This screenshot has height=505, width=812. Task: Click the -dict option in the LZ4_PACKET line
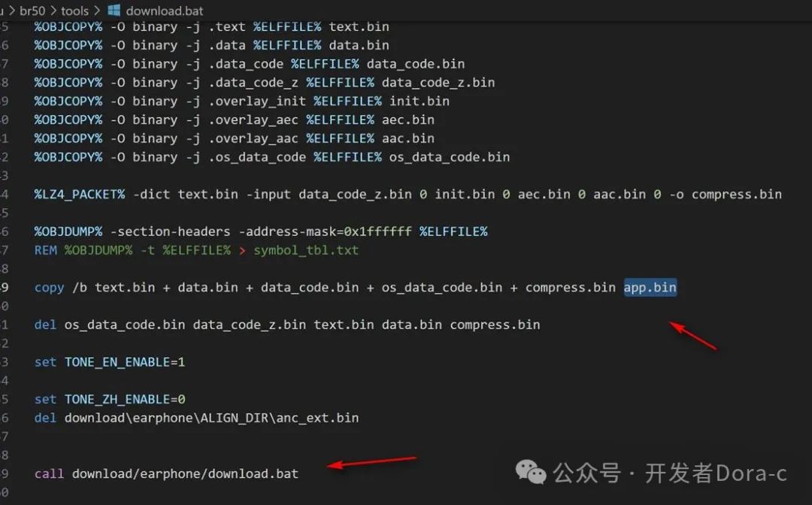click(151, 195)
